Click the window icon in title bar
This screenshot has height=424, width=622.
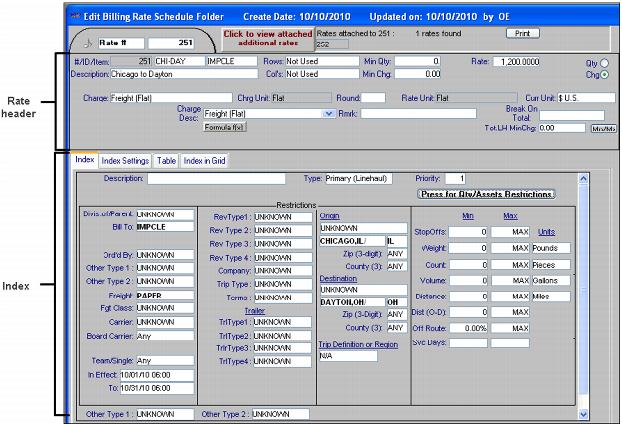pos(75,16)
